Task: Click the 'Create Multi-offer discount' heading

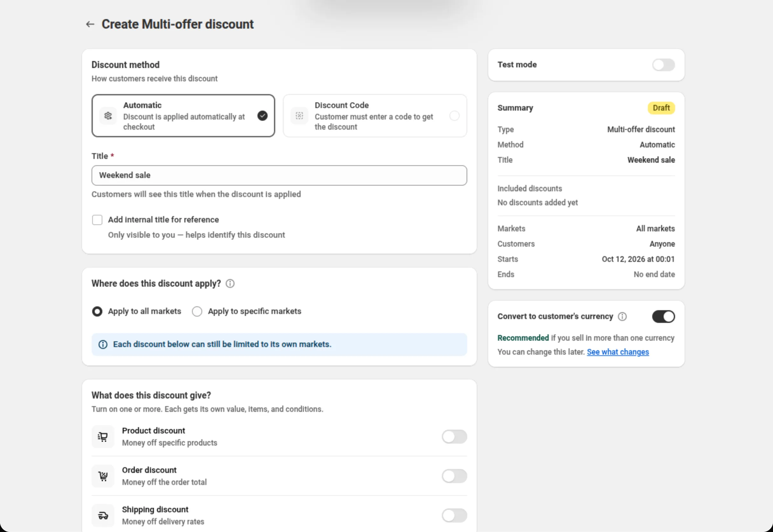Action: click(x=178, y=24)
